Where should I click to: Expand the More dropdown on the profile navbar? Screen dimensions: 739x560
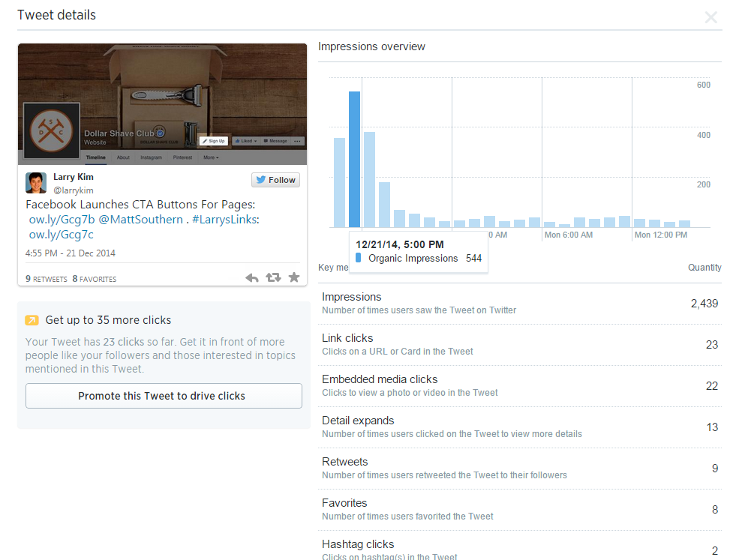coord(212,157)
